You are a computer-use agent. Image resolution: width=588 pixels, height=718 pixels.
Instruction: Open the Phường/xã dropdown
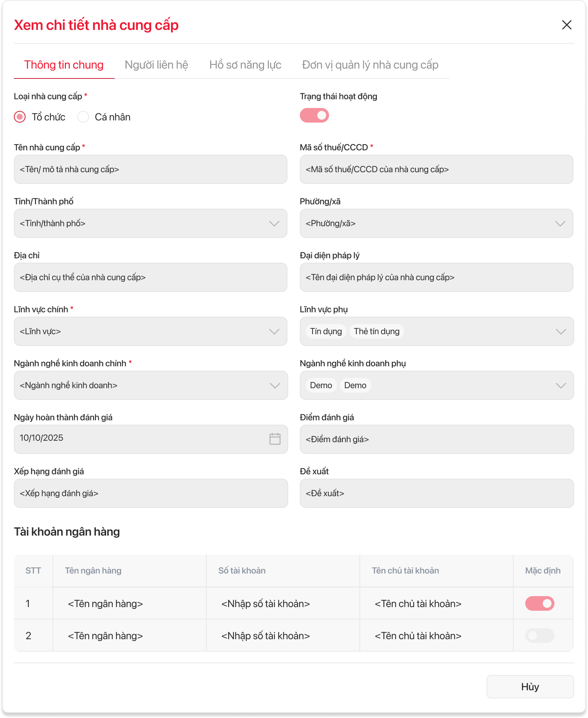[560, 223]
